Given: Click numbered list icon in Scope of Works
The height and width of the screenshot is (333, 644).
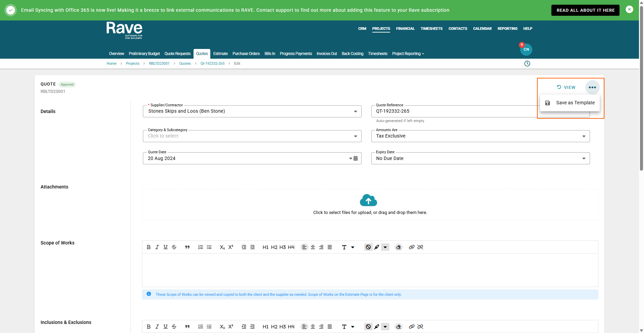Looking at the screenshot, I should 201,247.
